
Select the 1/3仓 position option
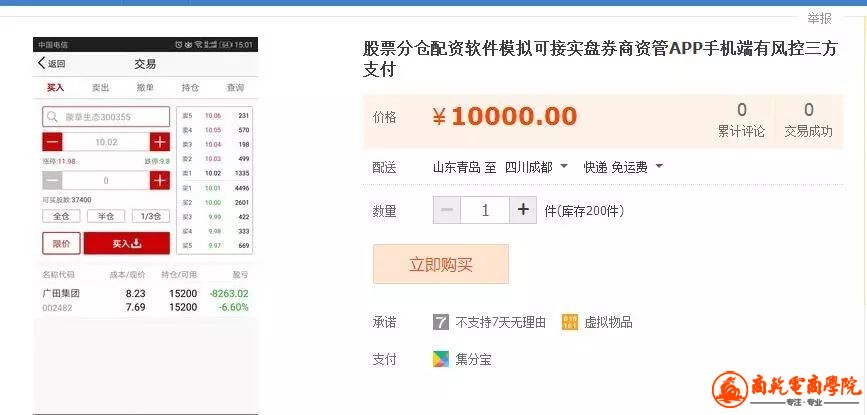pyautogui.click(x=149, y=216)
